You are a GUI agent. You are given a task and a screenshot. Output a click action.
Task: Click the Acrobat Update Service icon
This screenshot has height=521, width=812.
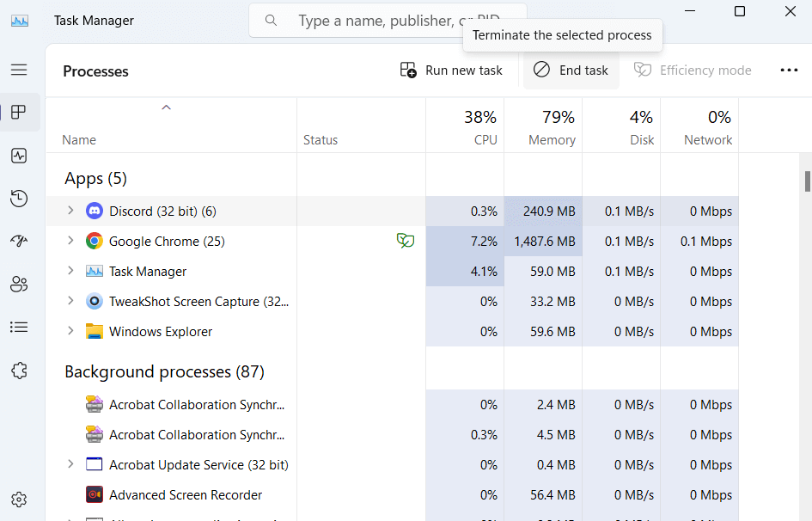click(95, 464)
